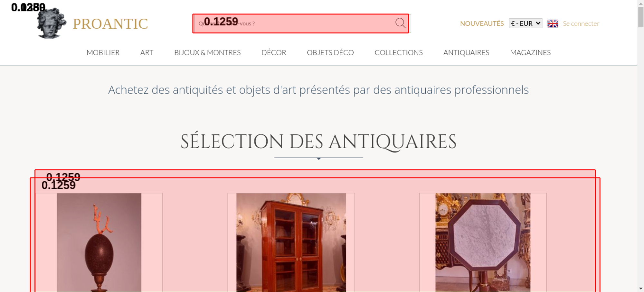
Task: Open OBJETS DÉCO menu
Action: pos(330,52)
